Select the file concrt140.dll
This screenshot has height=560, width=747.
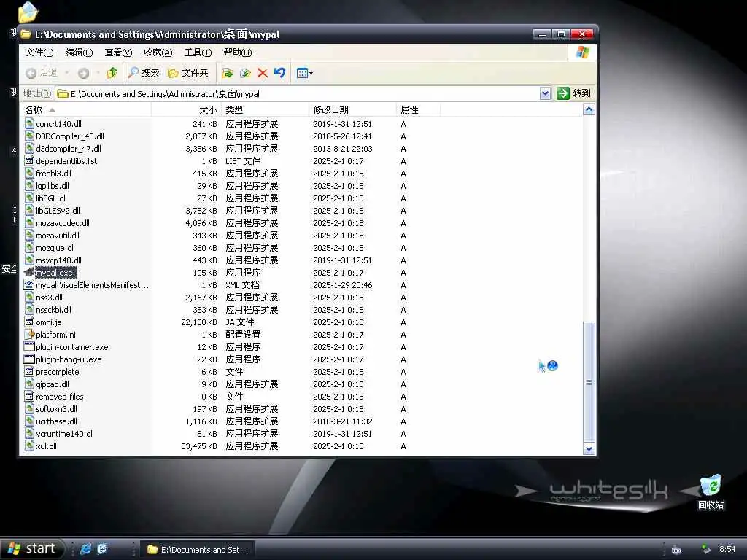58,124
